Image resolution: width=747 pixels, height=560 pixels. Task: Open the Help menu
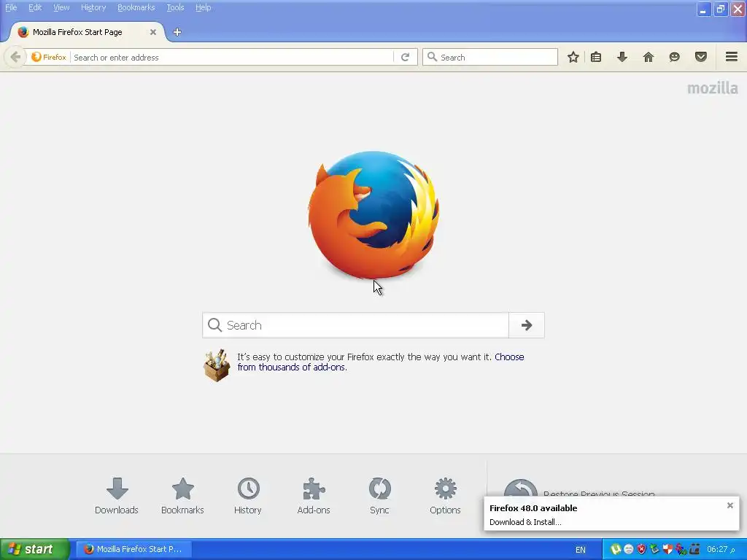[203, 7]
